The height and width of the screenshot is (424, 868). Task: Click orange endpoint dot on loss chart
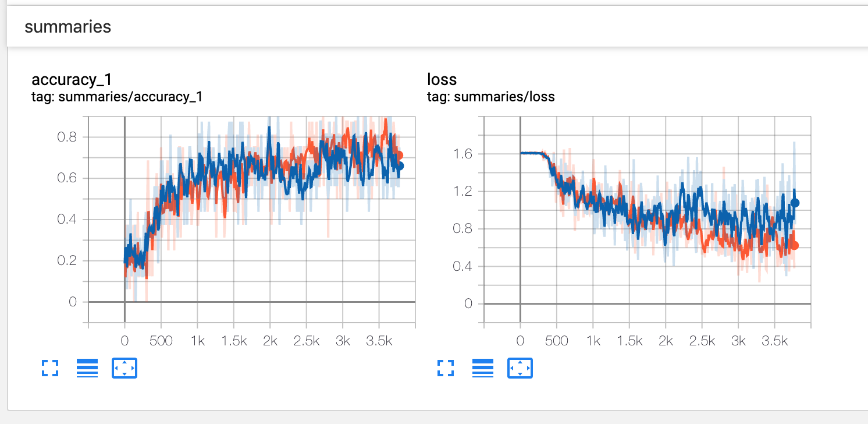point(795,245)
